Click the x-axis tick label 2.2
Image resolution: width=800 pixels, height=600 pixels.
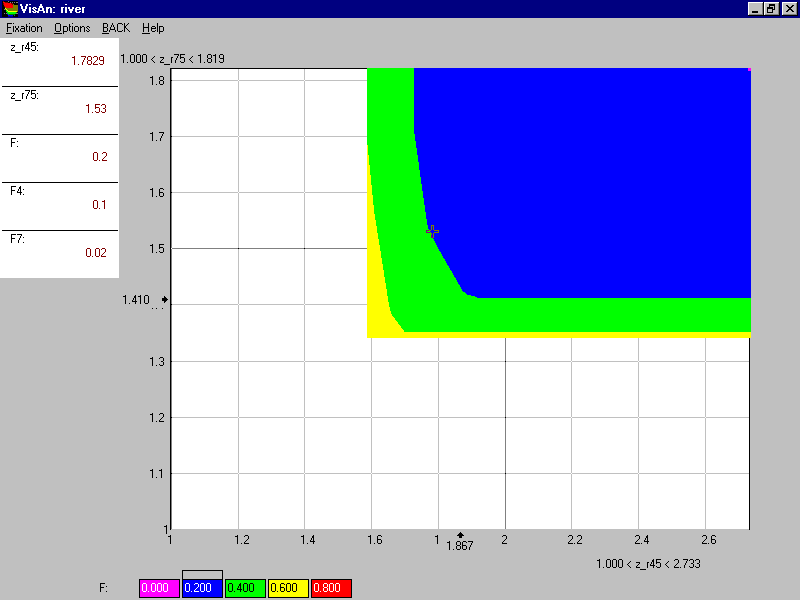pos(575,540)
